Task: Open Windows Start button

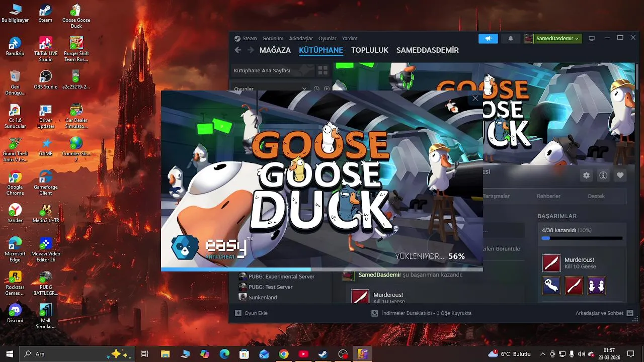Action: tap(10, 354)
